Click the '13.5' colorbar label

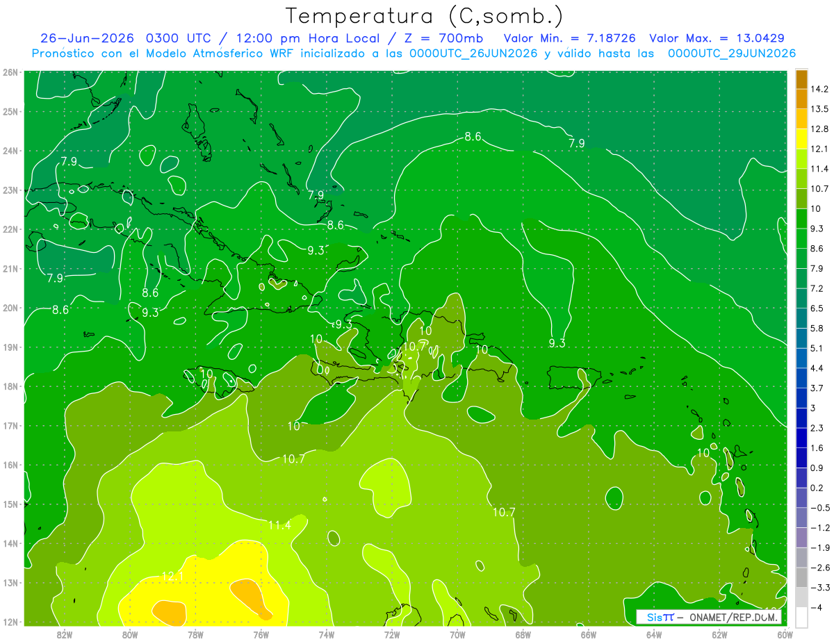[819, 109]
